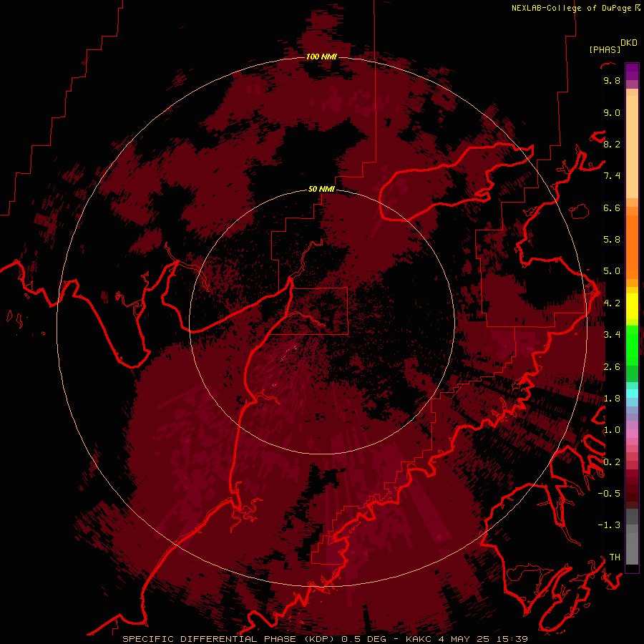This screenshot has height=644, width=644.
Task: Select the 4.2 value on the color scale
Action: coord(612,303)
